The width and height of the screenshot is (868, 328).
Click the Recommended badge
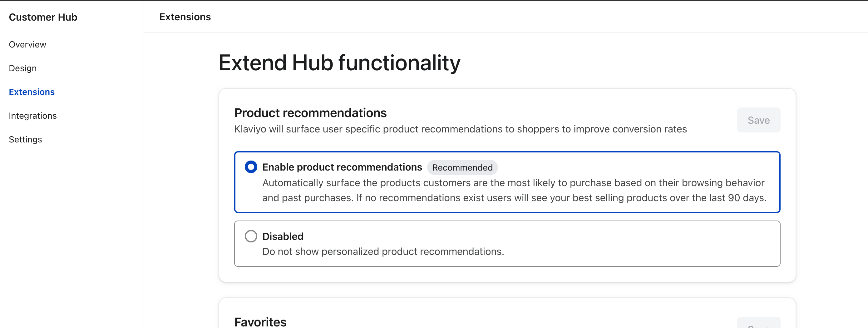[462, 167]
